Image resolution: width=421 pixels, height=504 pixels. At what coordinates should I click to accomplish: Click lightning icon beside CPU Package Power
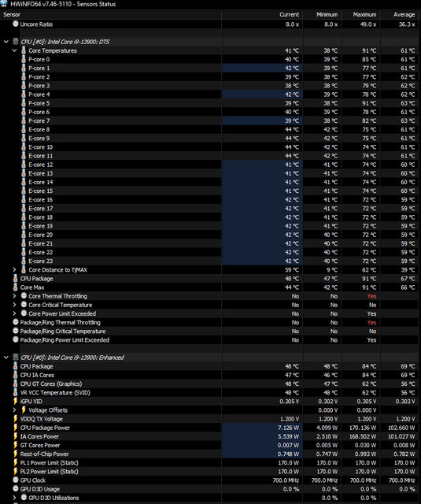tap(16, 428)
